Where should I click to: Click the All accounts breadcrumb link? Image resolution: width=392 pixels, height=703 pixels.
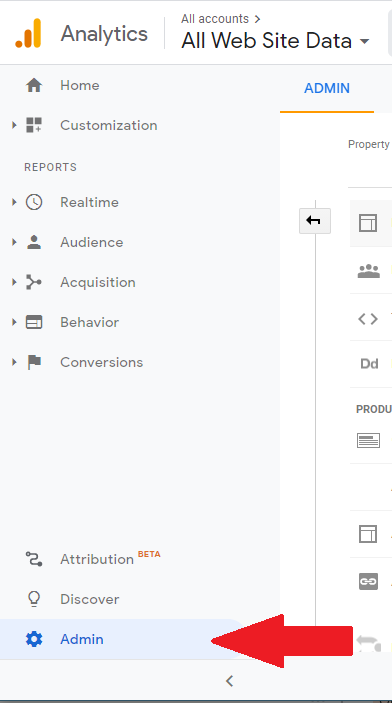[x=215, y=19]
